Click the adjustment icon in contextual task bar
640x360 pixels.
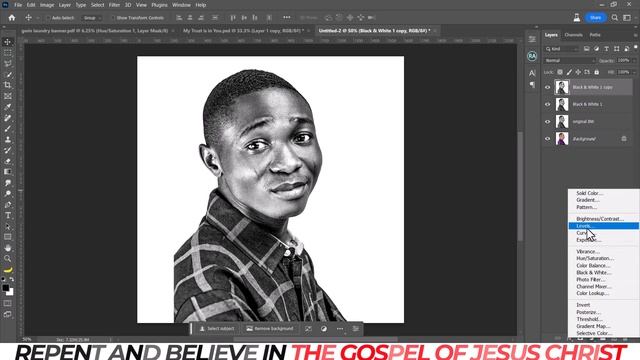(324, 329)
